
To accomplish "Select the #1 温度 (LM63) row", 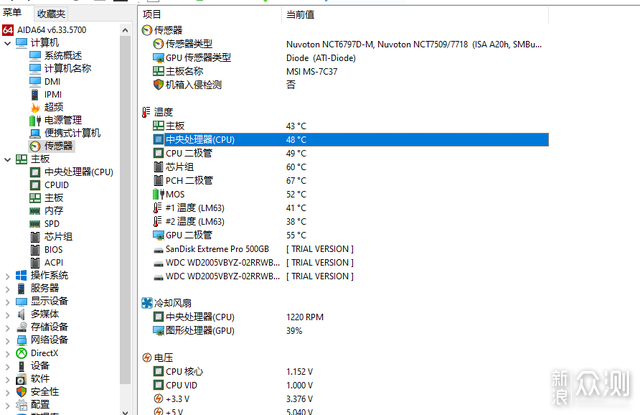I will tap(351, 208).
